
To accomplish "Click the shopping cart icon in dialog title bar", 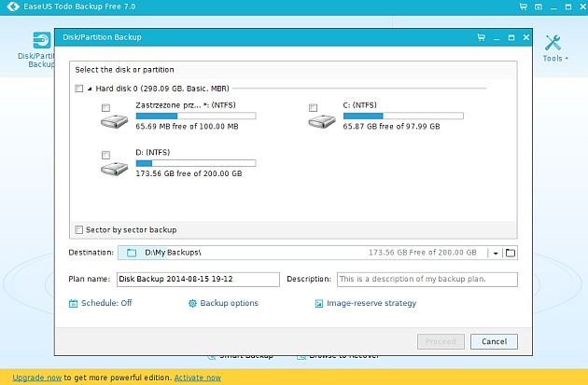I will [481, 37].
